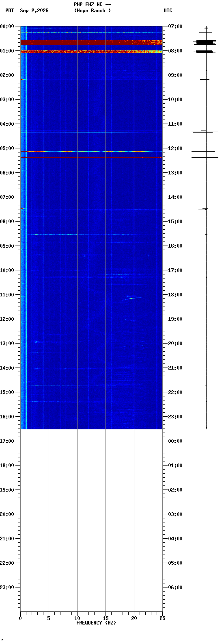
Task: Click the large seismogram burst near 07:40 UTC
Action: [205, 42]
